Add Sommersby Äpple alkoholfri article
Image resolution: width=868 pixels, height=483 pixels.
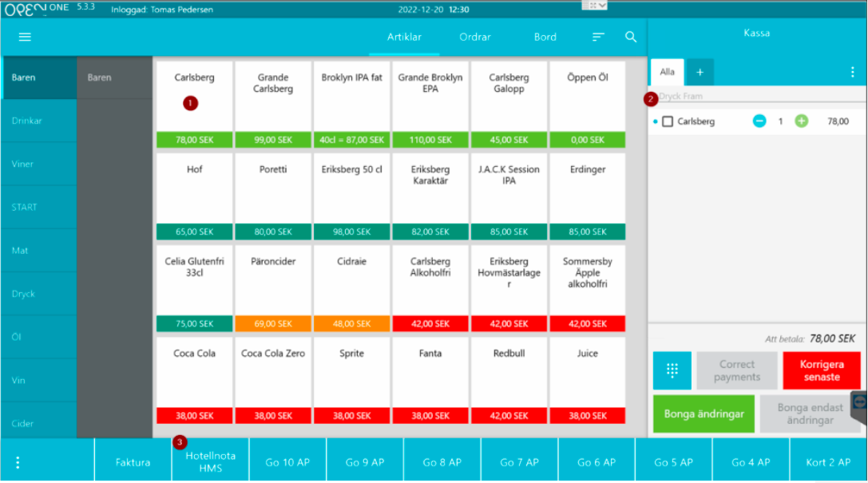pos(588,288)
